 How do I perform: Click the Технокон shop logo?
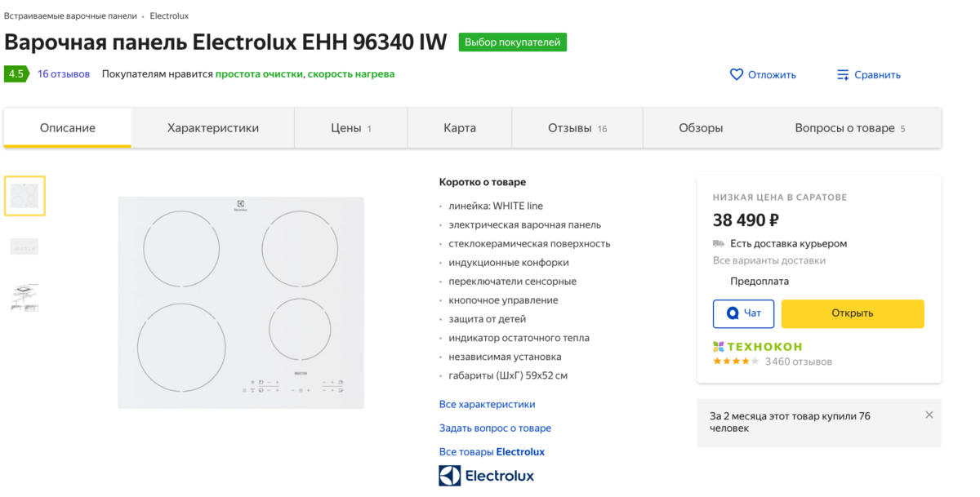(x=757, y=346)
